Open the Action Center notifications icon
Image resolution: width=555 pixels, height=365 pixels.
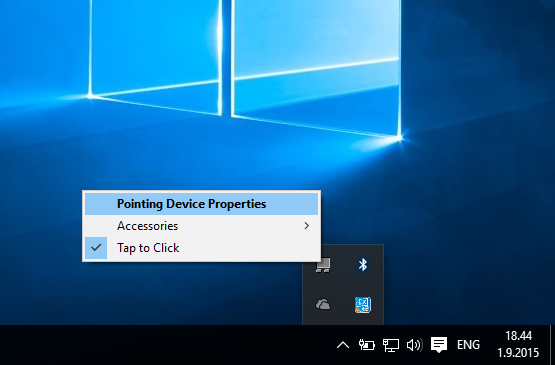tap(439, 345)
